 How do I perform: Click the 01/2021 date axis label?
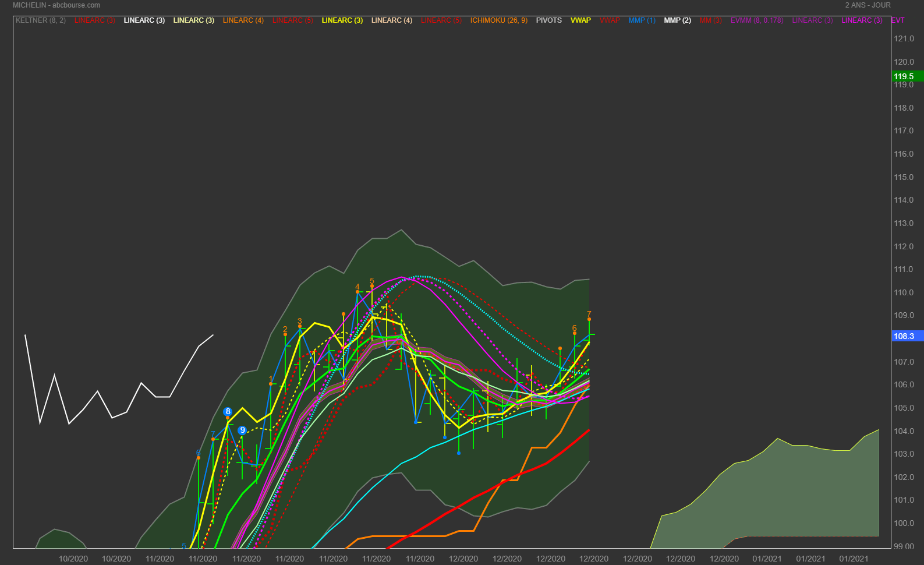[x=767, y=559]
